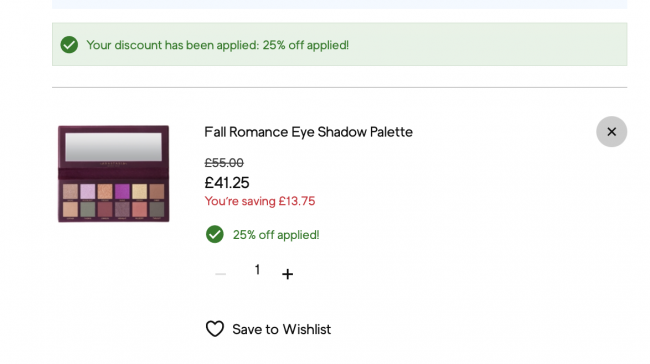Click the discounted £41.25 price
The image size is (650, 364).
(x=227, y=182)
